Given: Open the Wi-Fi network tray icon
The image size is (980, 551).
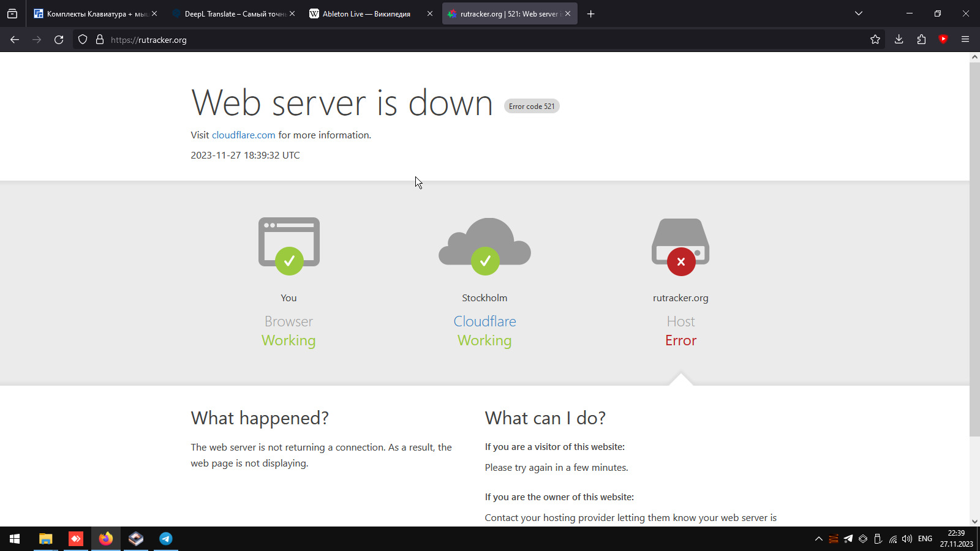Looking at the screenshot, I should tap(893, 539).
